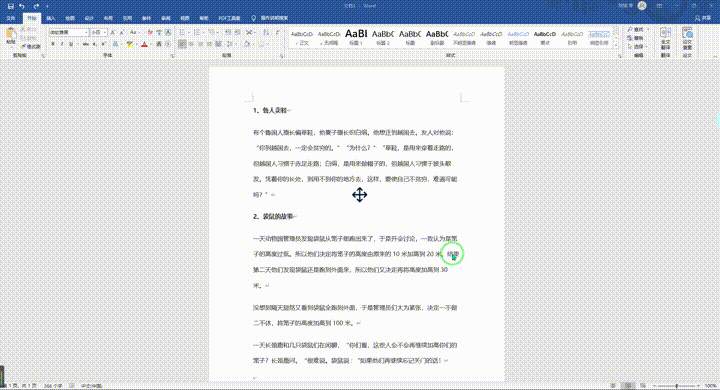Open Paragraph dialog launcher
720x390 pixels.
click(282, 56)
